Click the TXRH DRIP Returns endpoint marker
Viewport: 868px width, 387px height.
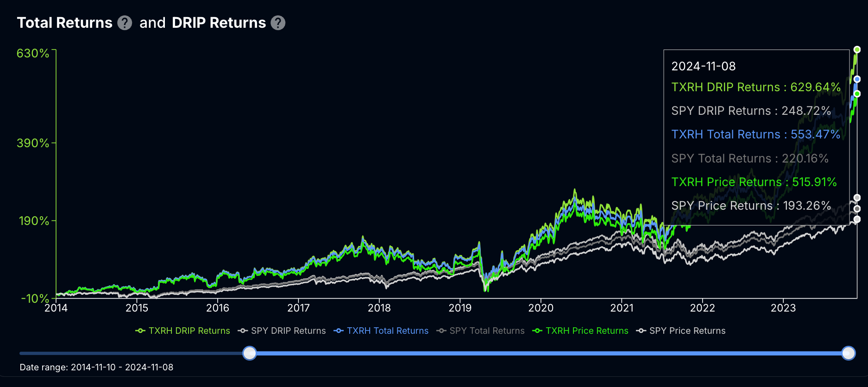[x=857, y=50]
